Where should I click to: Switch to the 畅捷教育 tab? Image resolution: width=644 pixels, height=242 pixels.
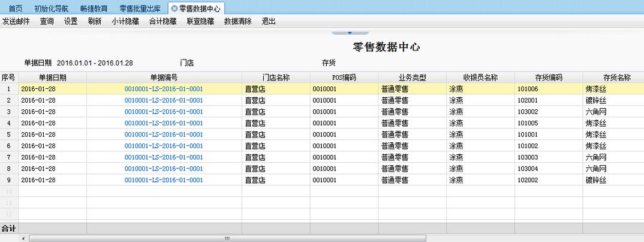pyautogui.click(x=94, y=8)
